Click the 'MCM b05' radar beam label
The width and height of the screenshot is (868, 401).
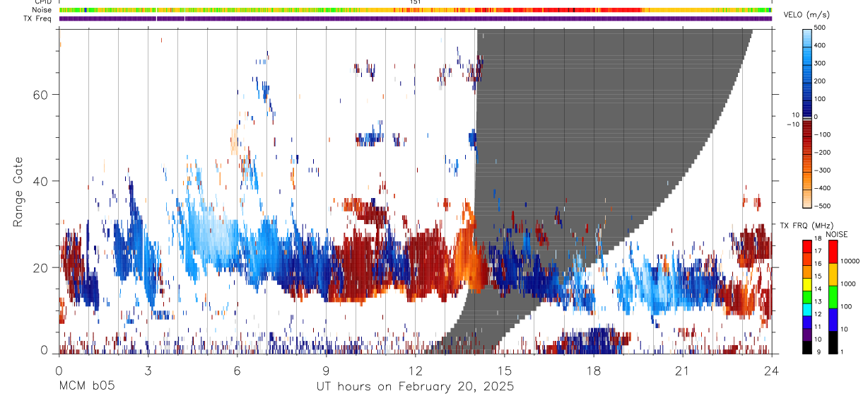pyautogui.click(x=86, y=387)
